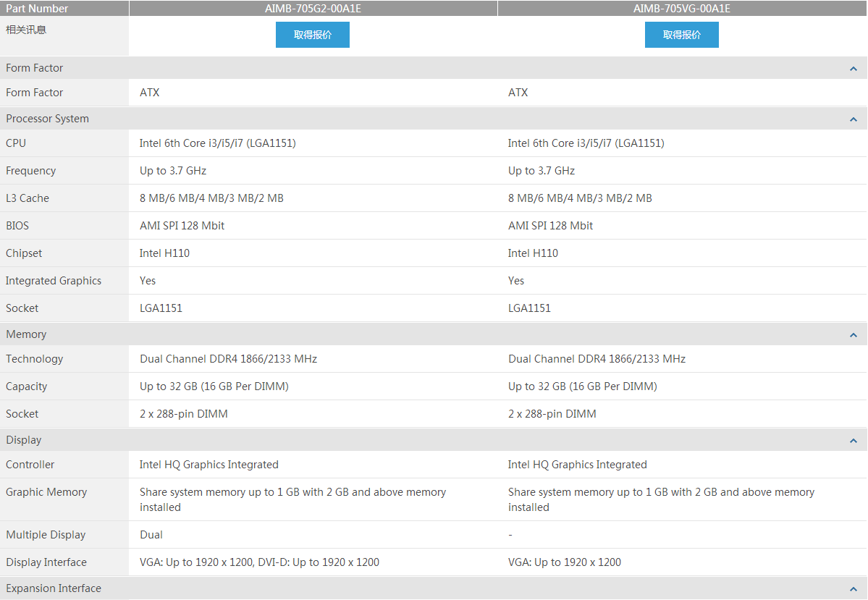
Task: Click 'ATX' Form Factor value in first column
Action: pos(149,93)
